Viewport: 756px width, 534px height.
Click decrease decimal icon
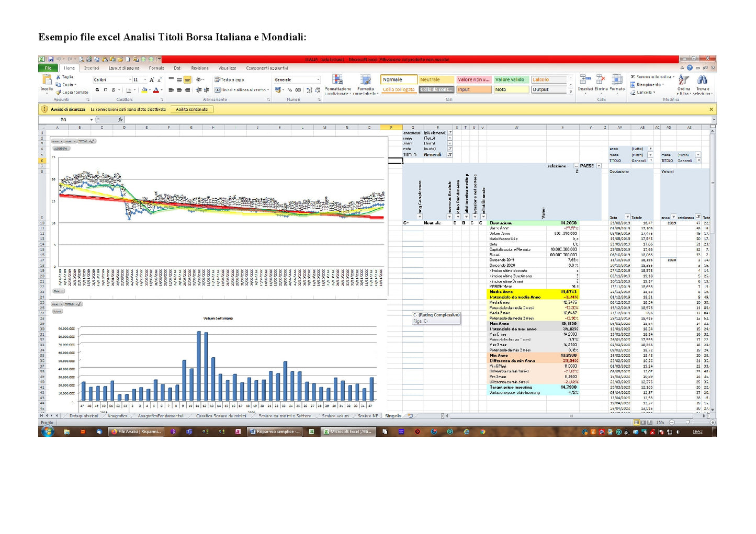[317, 90]
